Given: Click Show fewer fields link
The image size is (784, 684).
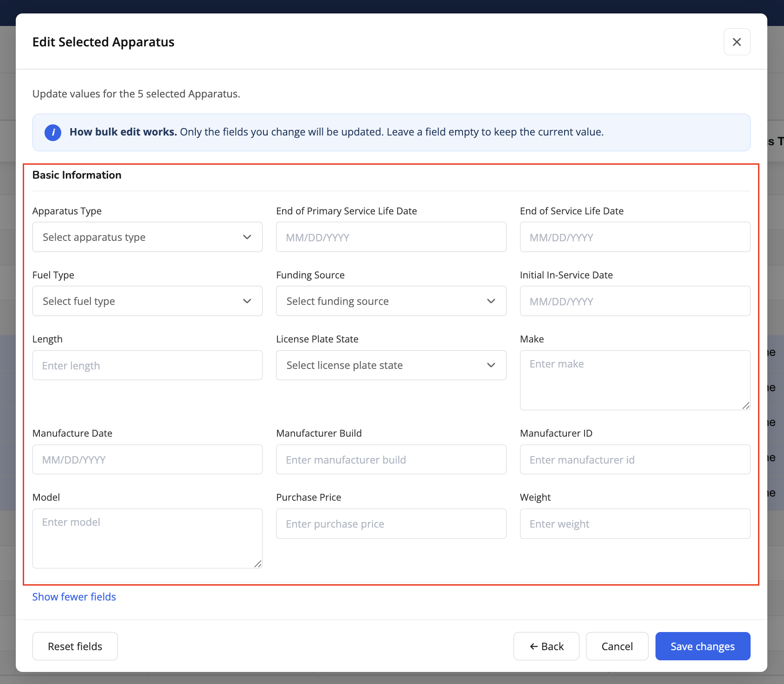Looking at the screenshot, I should coord(74,597).
